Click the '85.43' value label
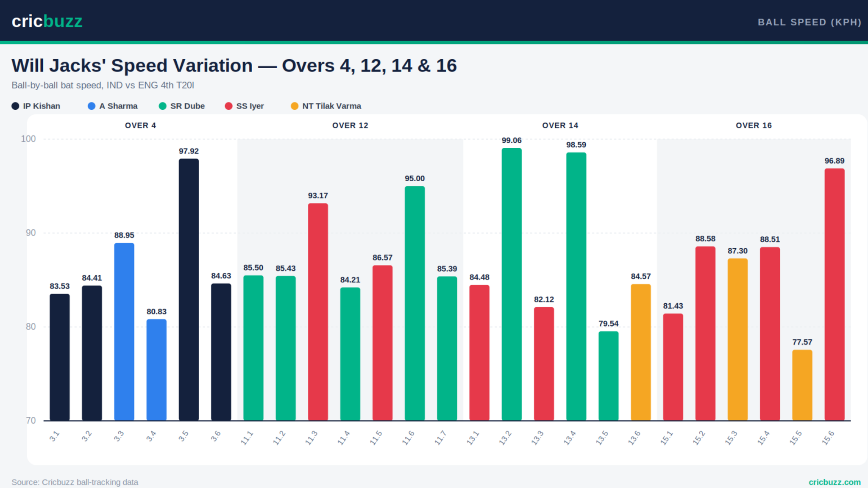This screenshot has height=488, width=868. pyautogui.click(x=286, y=269)
